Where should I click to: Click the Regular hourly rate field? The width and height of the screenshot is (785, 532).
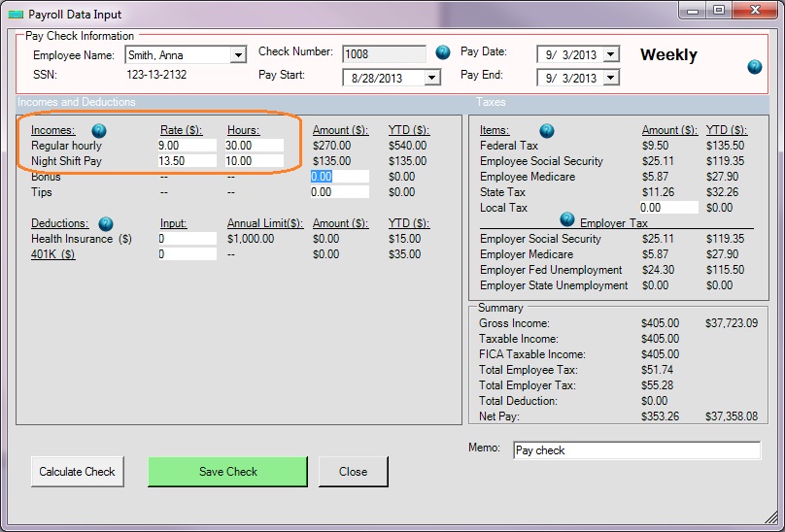tap(187, 146)
